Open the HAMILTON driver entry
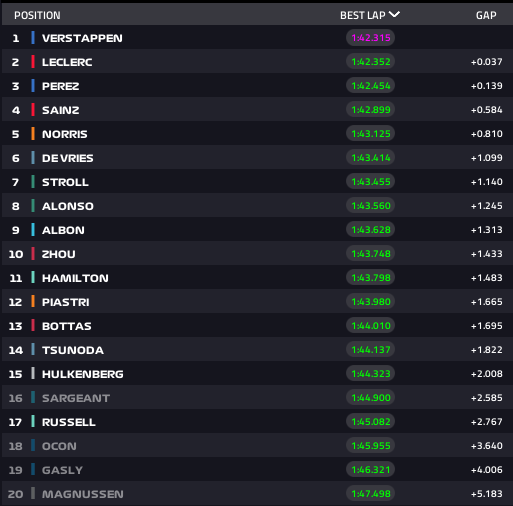Screen dimensions: 513x506 (257, 278)
